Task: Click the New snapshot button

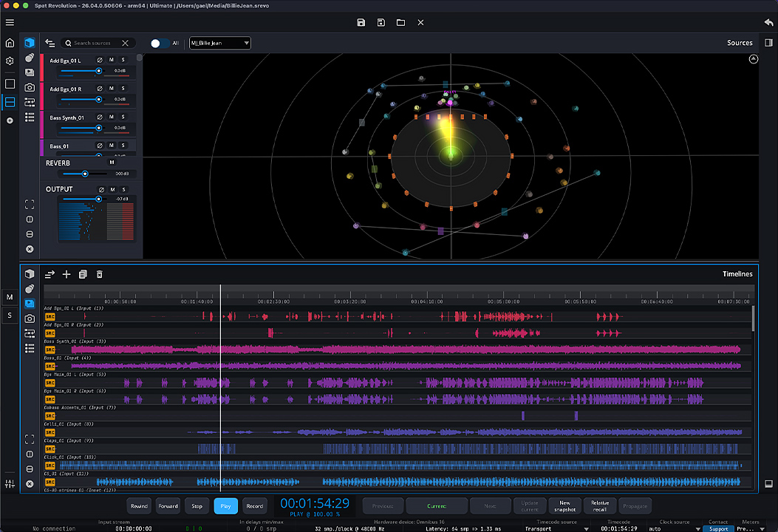Action: point(564,506)
